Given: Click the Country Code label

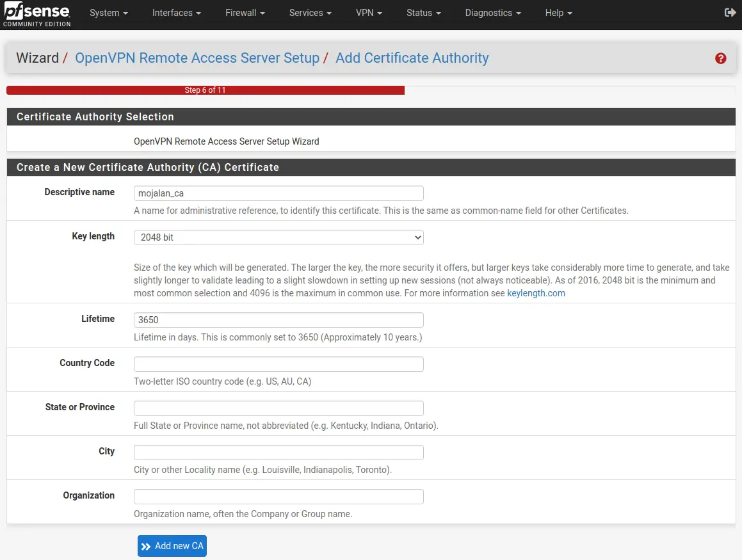Looking at the screenshot, I should coord(87,363).
